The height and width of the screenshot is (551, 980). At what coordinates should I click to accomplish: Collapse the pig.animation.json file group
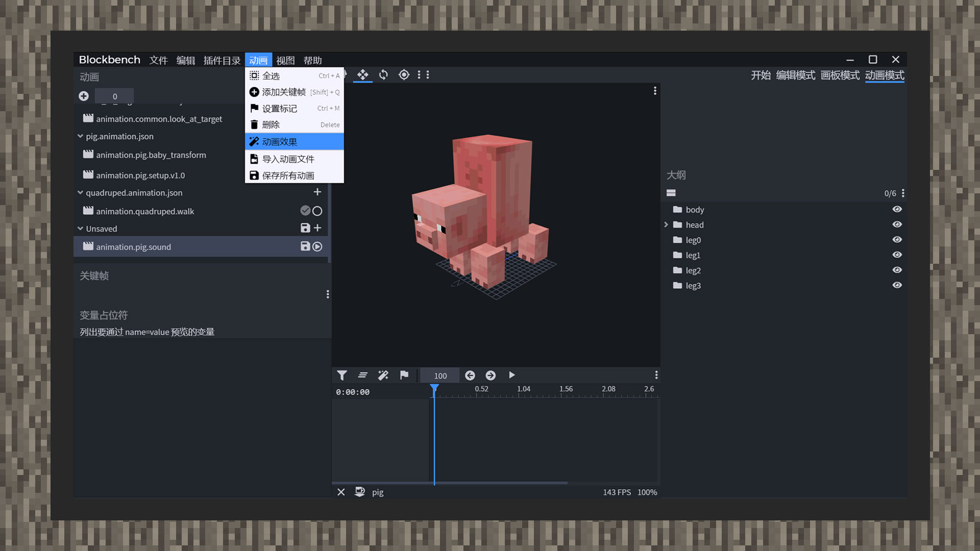(80, 136)
